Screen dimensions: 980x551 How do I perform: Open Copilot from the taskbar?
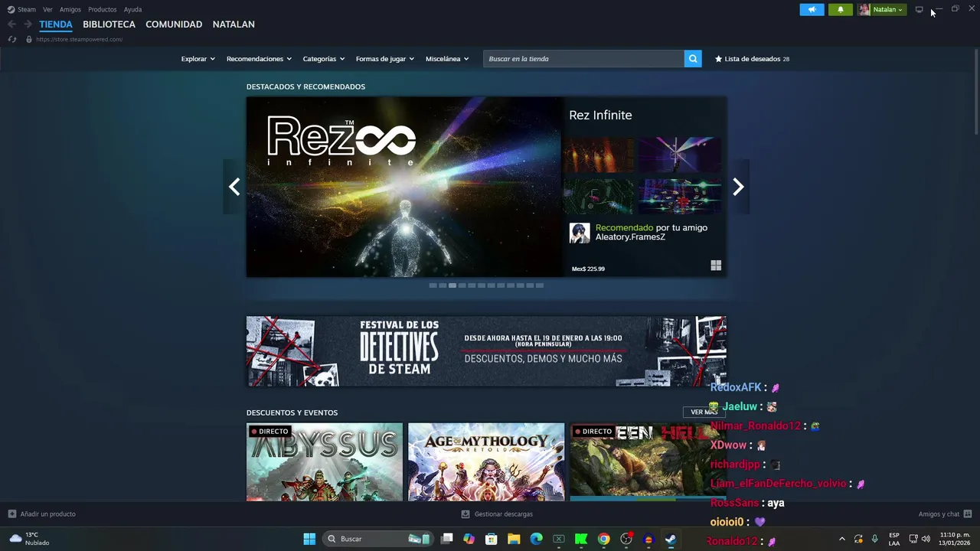pyautogui.click(x=469, y=539)
